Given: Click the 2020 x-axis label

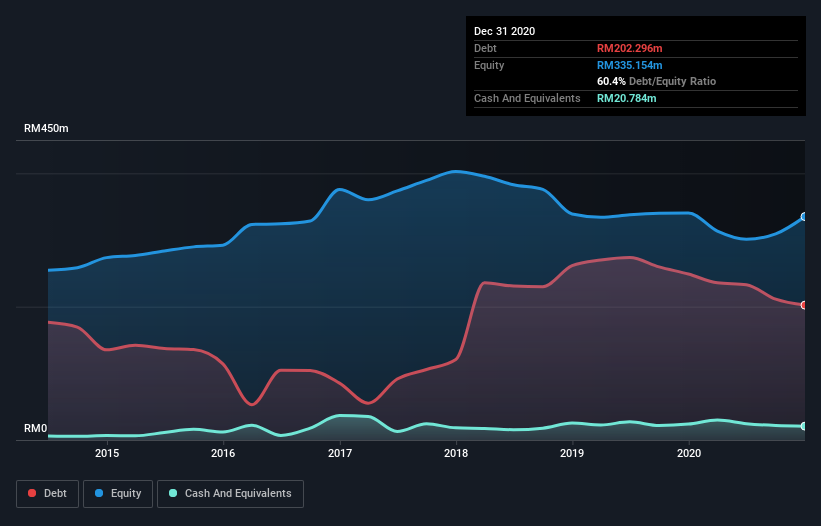Looking at the screenshot, I should click(x=689, y=453).
